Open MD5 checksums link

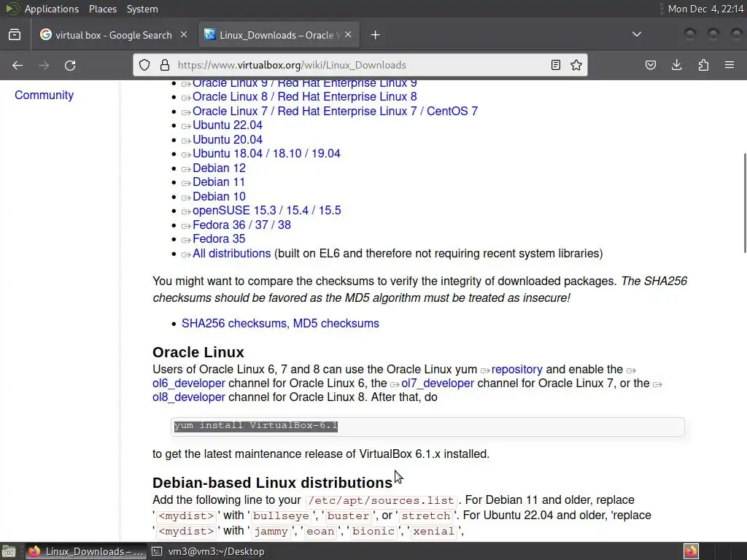point(336,323)
